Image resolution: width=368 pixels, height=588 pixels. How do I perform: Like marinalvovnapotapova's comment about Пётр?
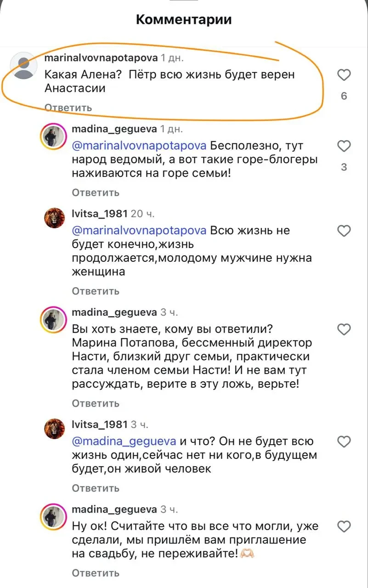point(344,75)
